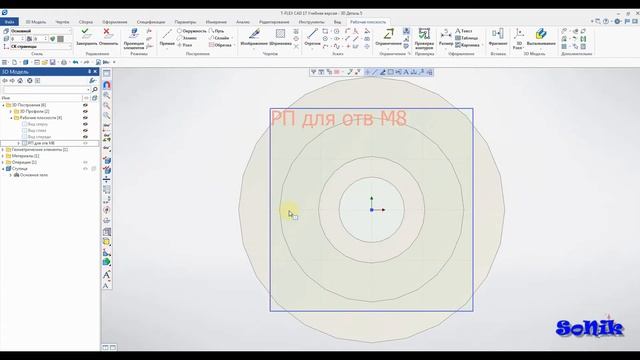Select the Ступица tree item

[20, 169]
